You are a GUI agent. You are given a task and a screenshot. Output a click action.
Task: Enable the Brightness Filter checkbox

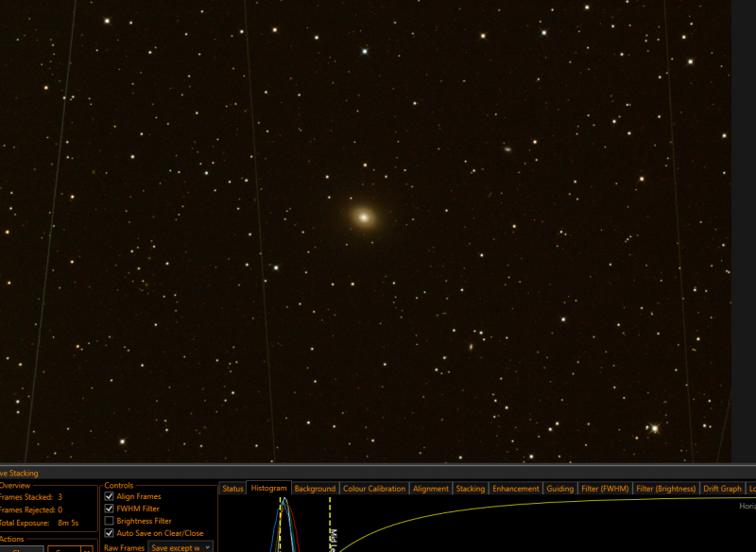(x=109, y=521)
